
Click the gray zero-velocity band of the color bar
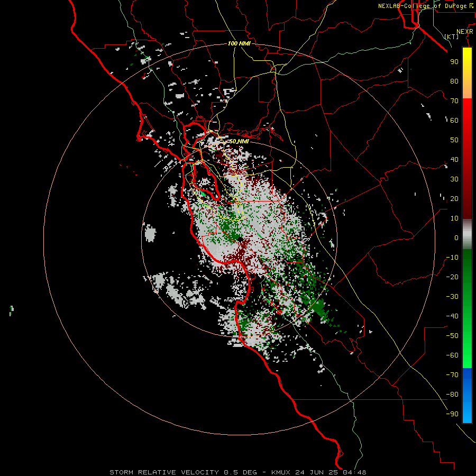coord(467,234)
